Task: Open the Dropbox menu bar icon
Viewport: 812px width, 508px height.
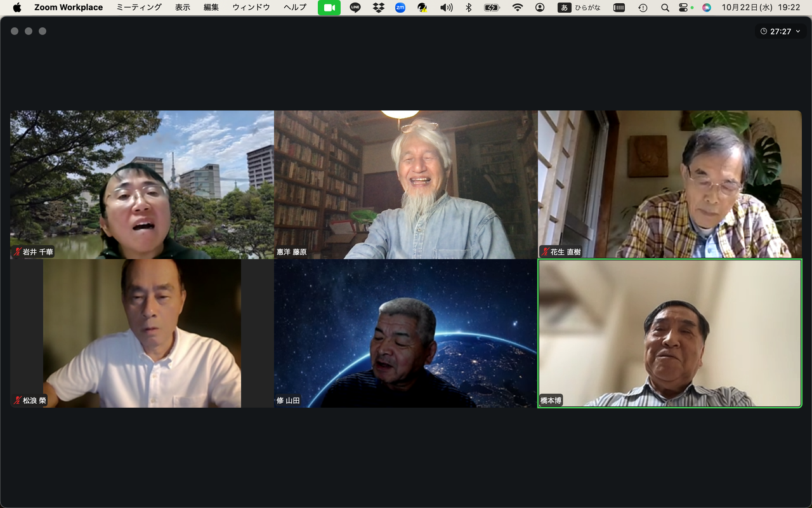Action: pyautogui.click(x=379, y=8)
